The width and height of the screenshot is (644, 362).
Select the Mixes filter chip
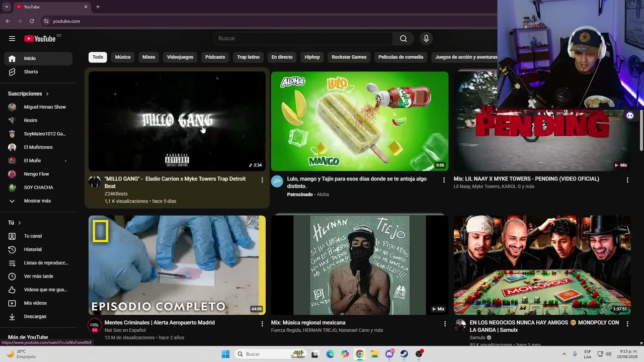[149, 57]
